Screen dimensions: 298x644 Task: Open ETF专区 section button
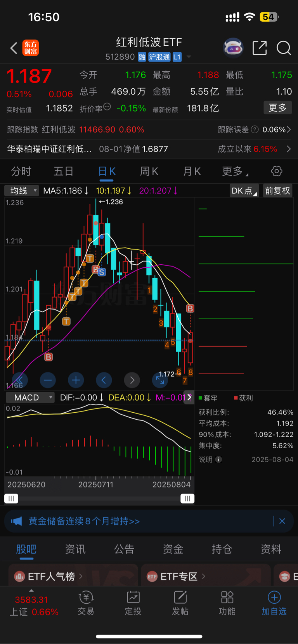[206, 575]
